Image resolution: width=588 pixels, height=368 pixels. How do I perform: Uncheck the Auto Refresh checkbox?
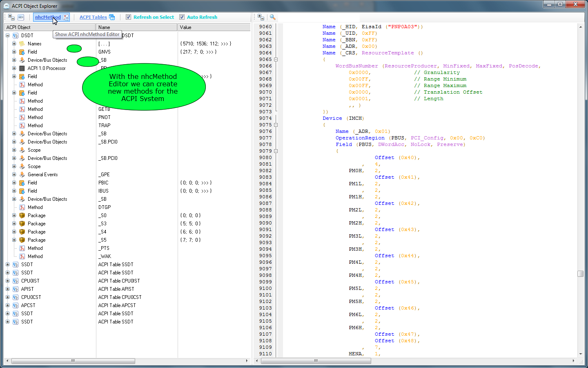pos(182,17)
